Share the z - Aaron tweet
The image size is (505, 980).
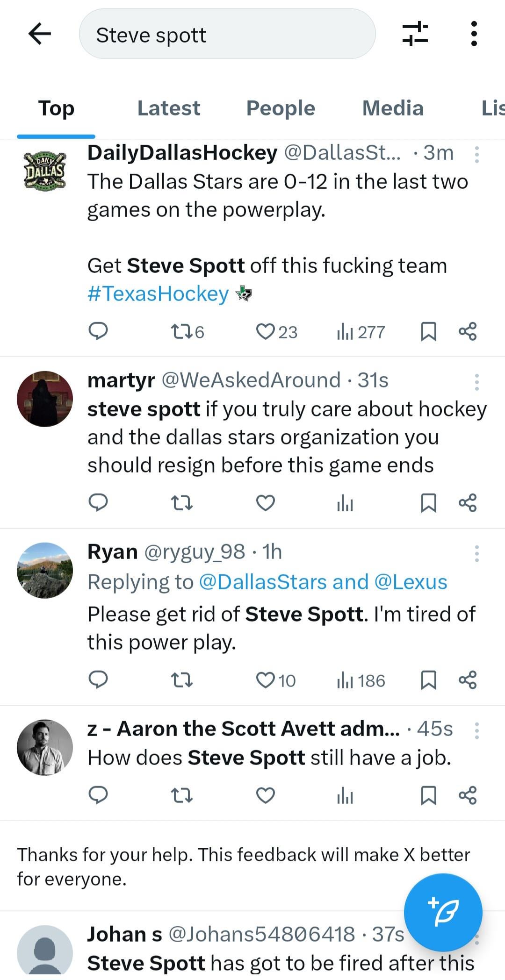468,795
